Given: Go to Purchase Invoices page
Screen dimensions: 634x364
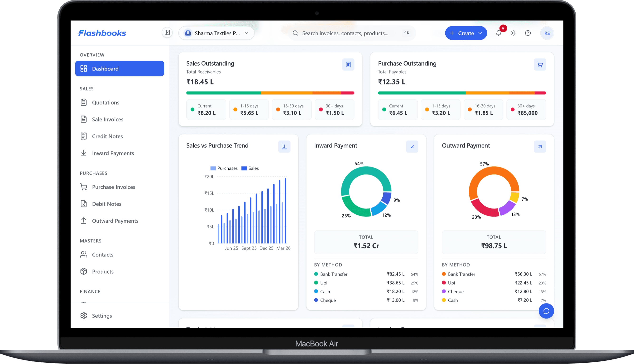Looking at the screenshot, I should [x=113, y=187].
